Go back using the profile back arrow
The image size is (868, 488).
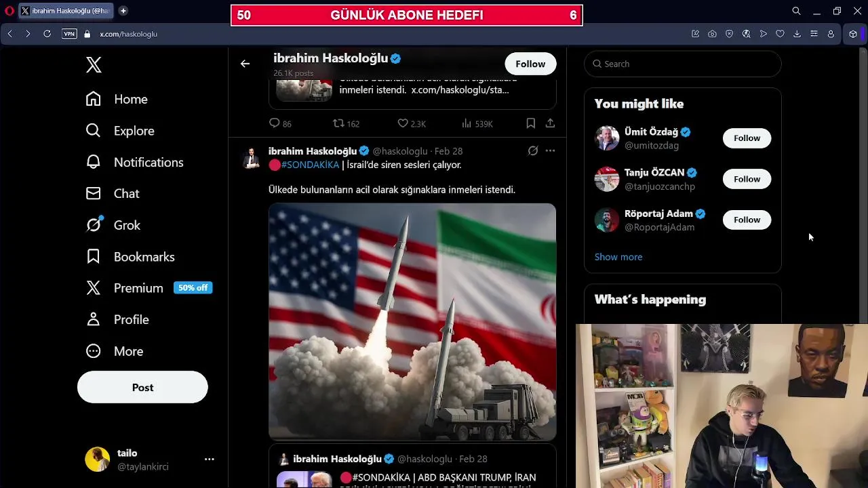click(245, 64)
